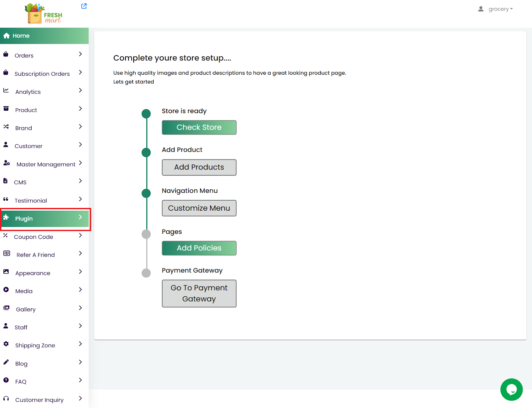532x408 pixels.
Task: Open the chat bubble widget
Action: (x=511, y=389)
